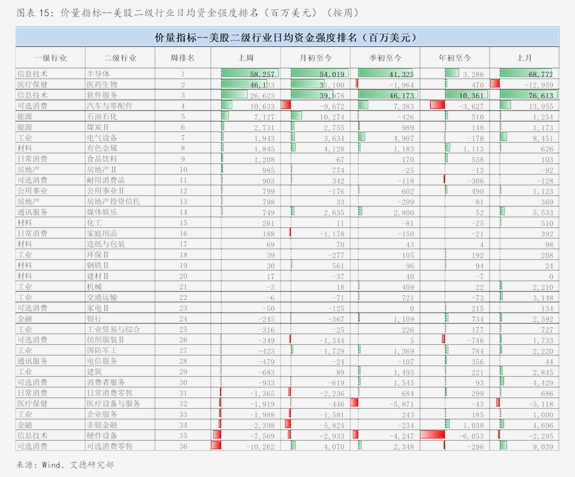Screen dimensions: 575x477
Task: Click the value -10,262 for 可选消费零售
Action: click(x=260, y=447)
